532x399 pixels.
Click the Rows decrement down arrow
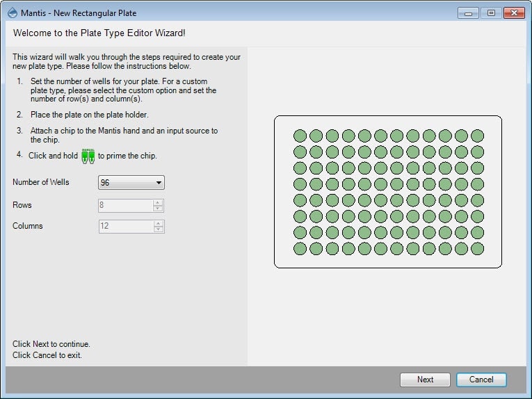[x=158, y=209]
